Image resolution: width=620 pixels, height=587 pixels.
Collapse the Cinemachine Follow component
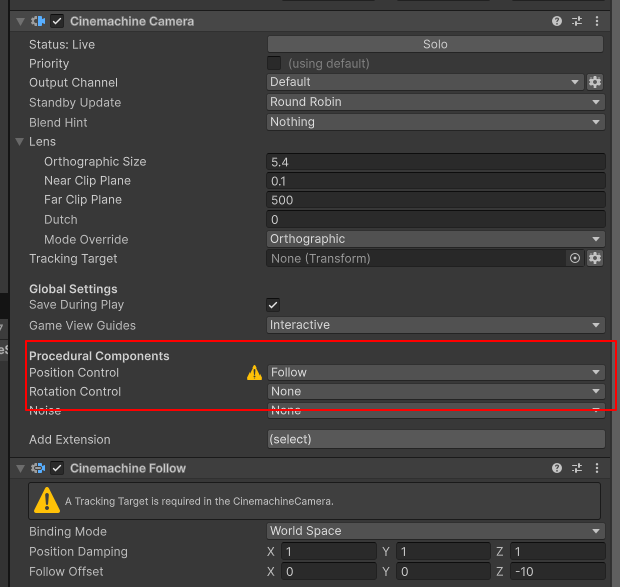[x=20, y=468]
